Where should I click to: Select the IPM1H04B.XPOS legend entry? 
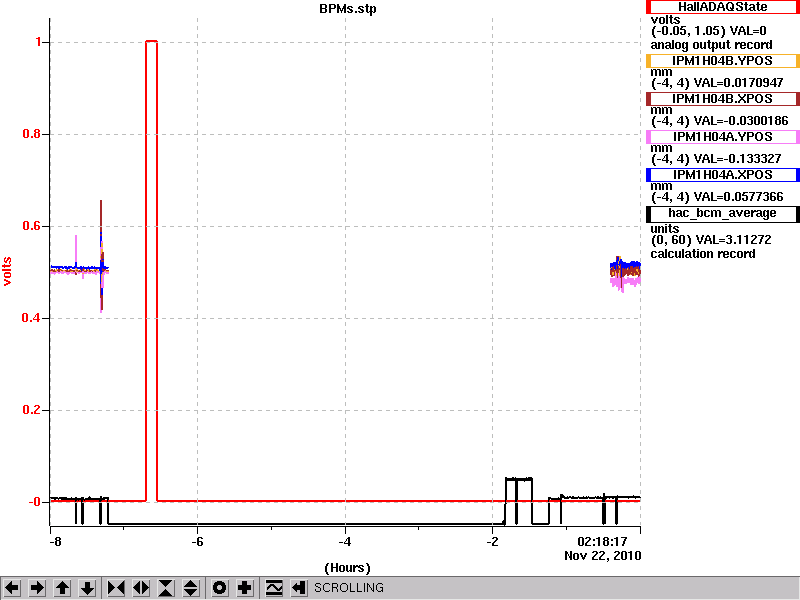click(x=722, y=98)
